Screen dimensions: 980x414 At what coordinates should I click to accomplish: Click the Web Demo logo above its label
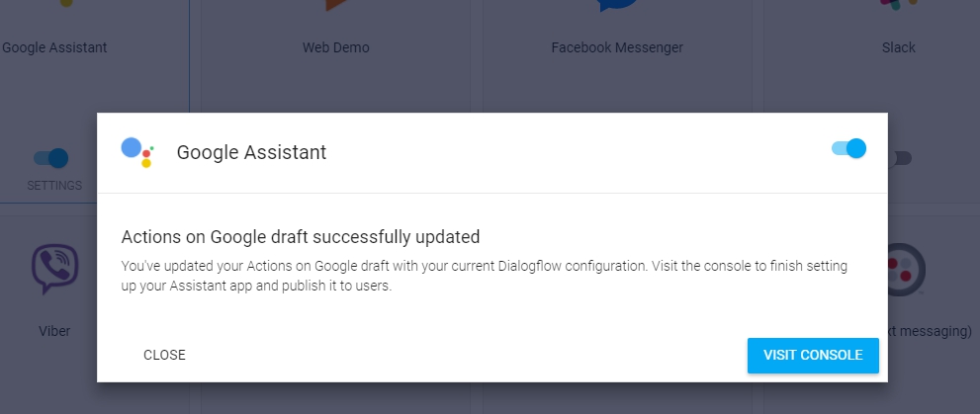coord(336,5)
